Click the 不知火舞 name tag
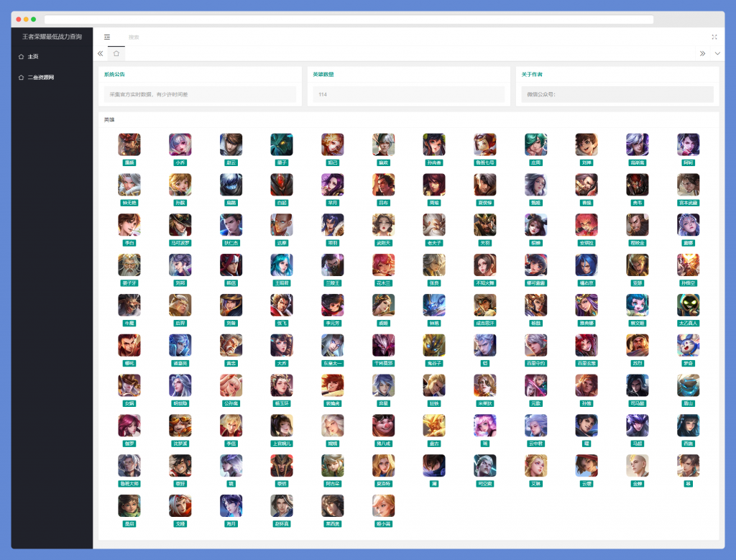Image resolution: width=736 pixels, height=560 pixels. 485,283
